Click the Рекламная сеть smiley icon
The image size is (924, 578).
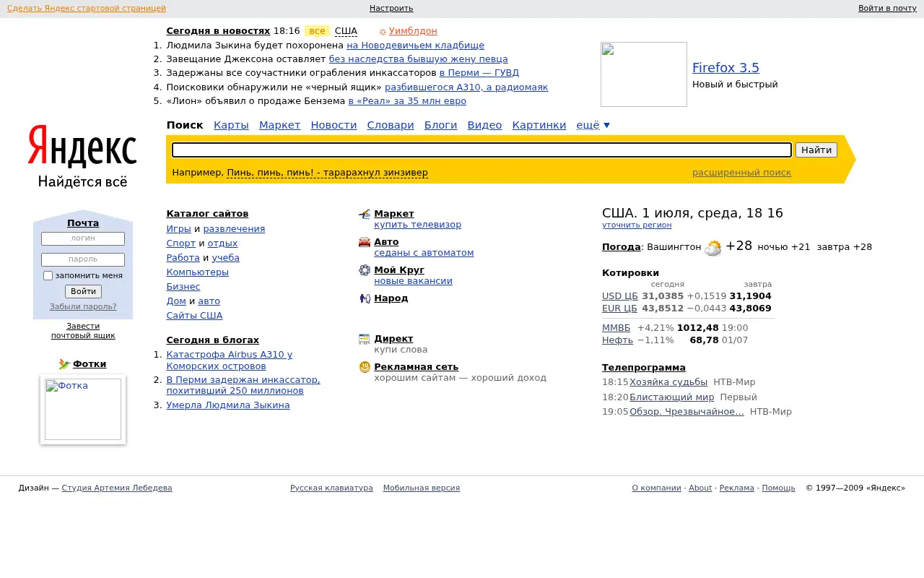[365, 367]
